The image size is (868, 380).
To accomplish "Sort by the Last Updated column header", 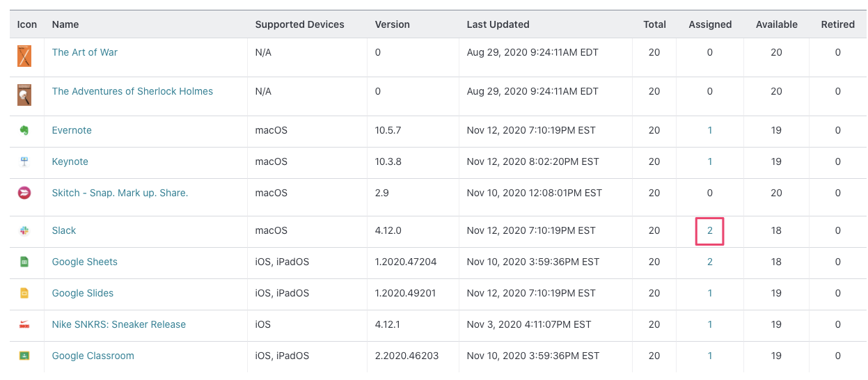I will [498, 24].
